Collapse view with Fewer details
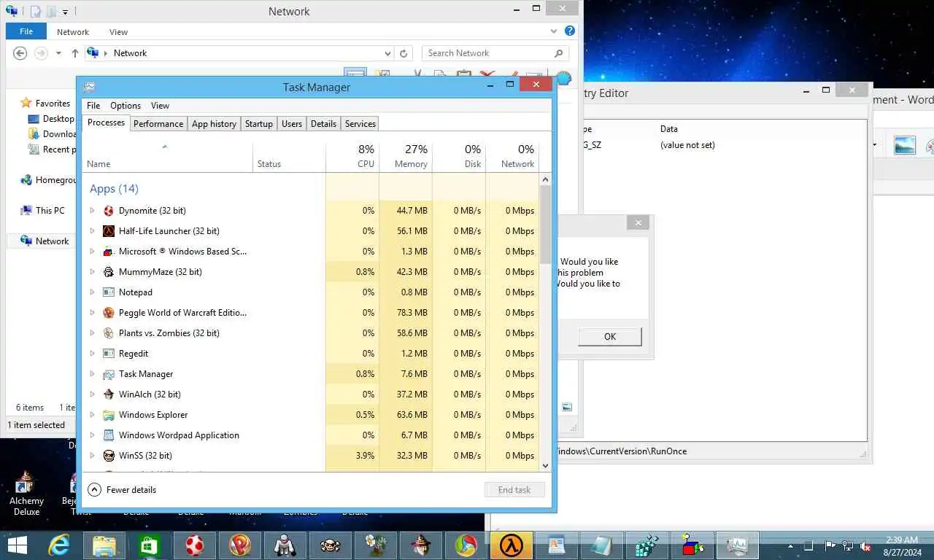Viewport: 934px width, 560px height. (x=122, y=490)
